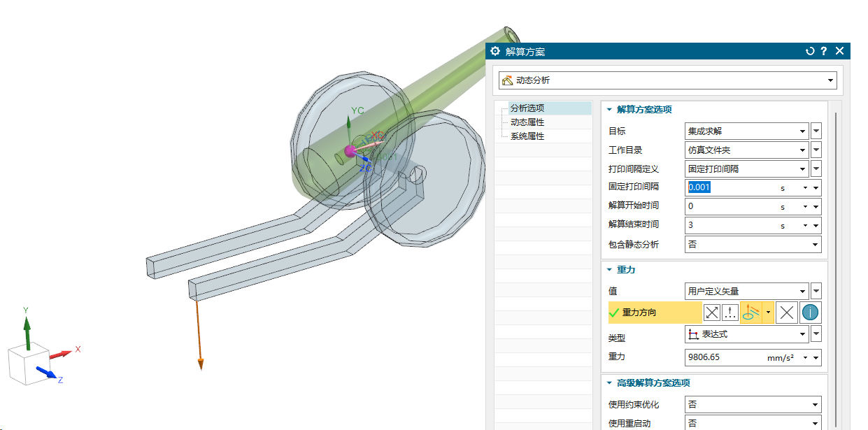Clear the gravity direction selection with X icon

point(786,312)
